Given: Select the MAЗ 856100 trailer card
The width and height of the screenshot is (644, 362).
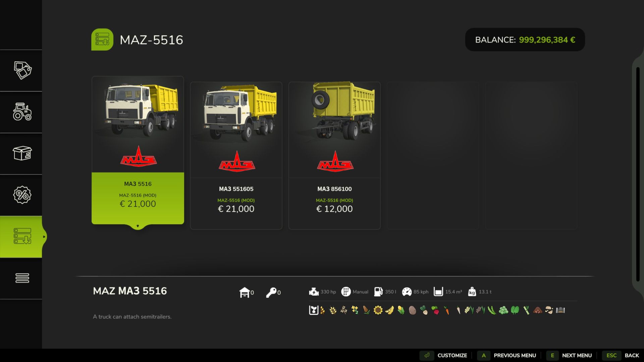Looking at the screenshot, I should pyautogui.click(x=334, y=156).
